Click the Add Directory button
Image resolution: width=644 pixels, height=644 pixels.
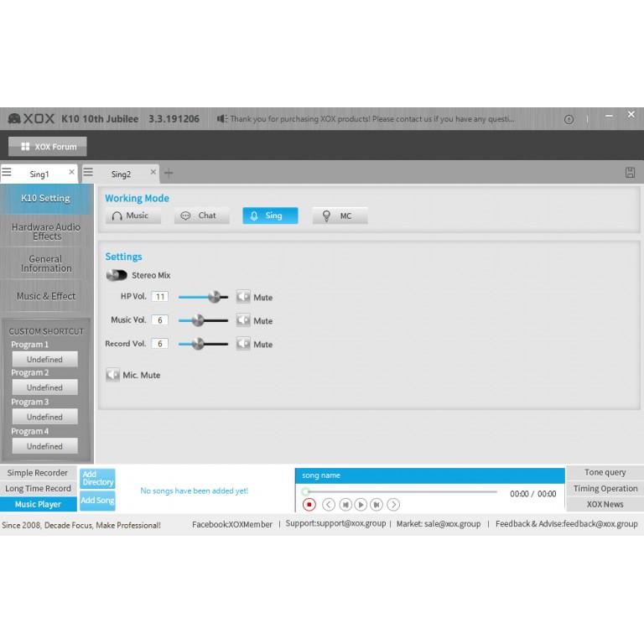click(97, 479)
